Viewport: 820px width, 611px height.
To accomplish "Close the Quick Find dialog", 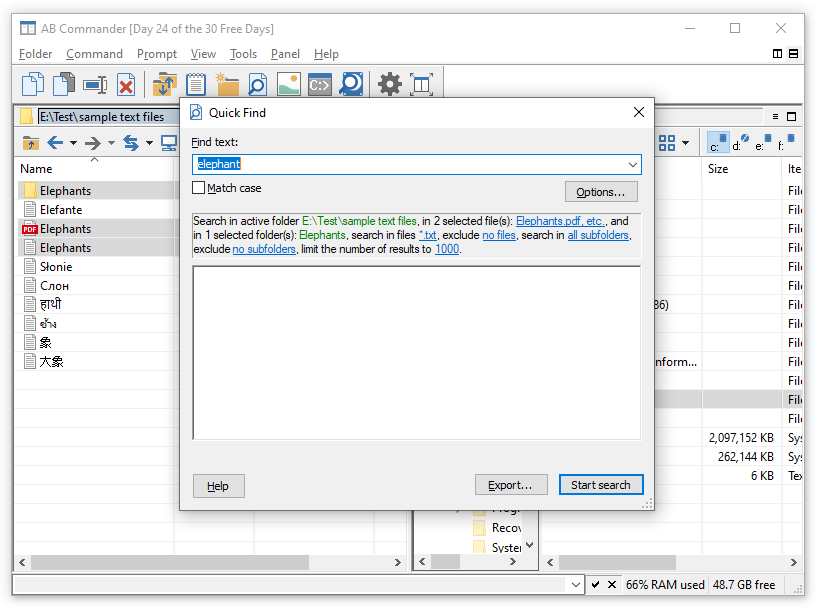I will coord(639,112).
